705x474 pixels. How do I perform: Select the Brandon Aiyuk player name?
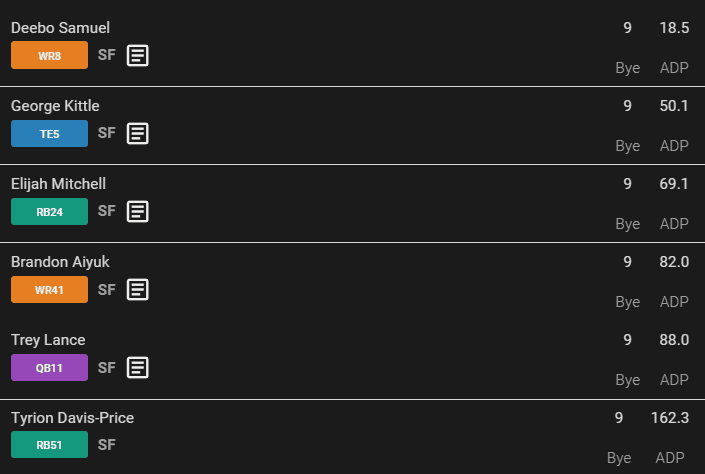(60, 262)
